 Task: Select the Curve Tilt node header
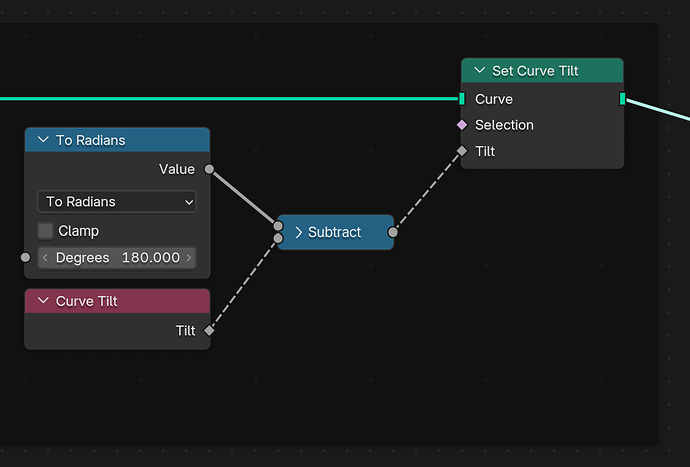pos(117,301)
